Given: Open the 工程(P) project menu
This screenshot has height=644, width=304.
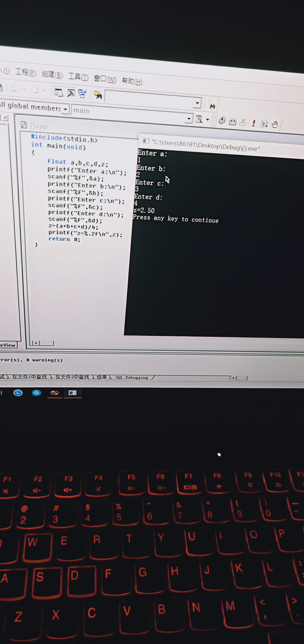Looking at the screenshot, I should (x=26, y=72).
